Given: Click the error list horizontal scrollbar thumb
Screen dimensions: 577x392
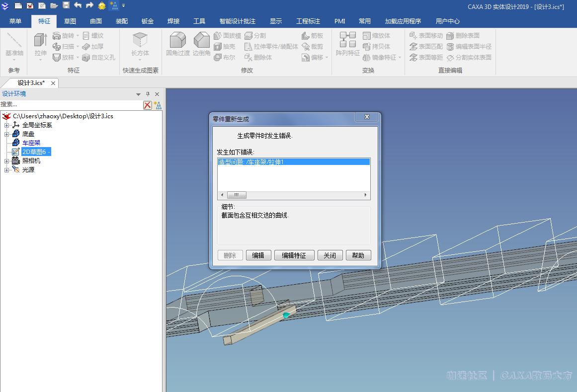Looking at the screenshot, I should coord(237,195).
